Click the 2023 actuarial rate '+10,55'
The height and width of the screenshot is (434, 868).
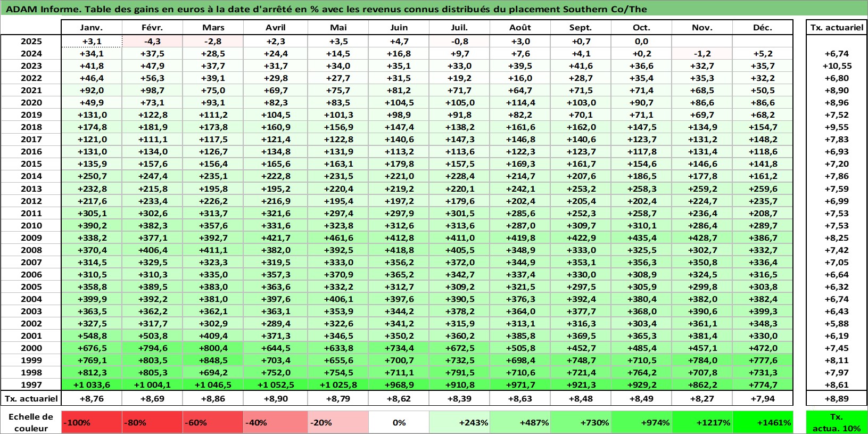(837, 65)
